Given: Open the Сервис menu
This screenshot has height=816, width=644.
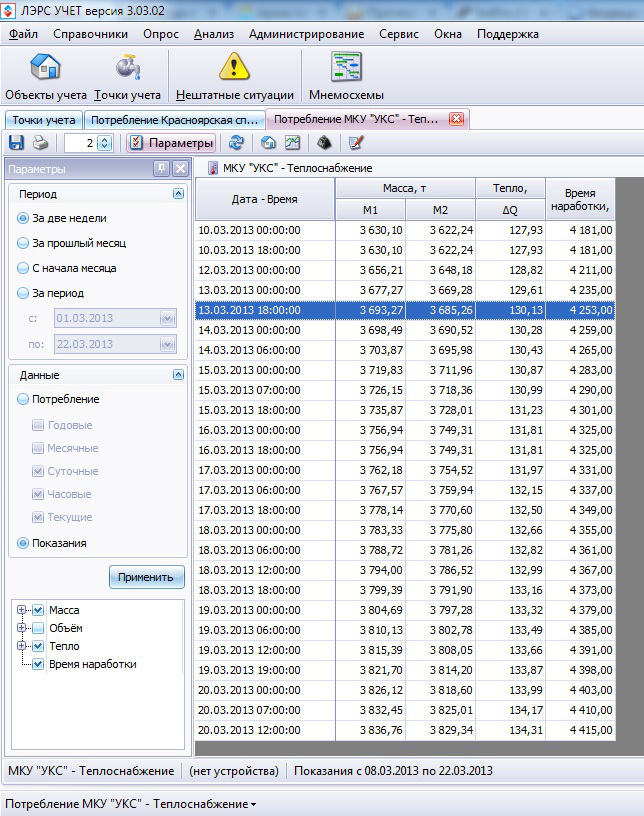Looking at the screenshot, I should (399, 34).
